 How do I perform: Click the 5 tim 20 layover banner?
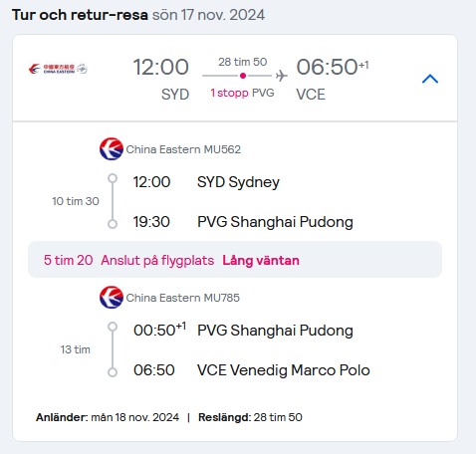click(235, 260)
